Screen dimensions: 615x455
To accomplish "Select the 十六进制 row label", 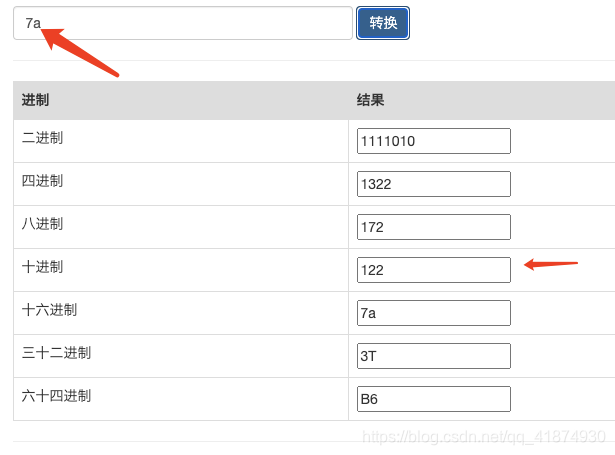I will coord(49,310).
